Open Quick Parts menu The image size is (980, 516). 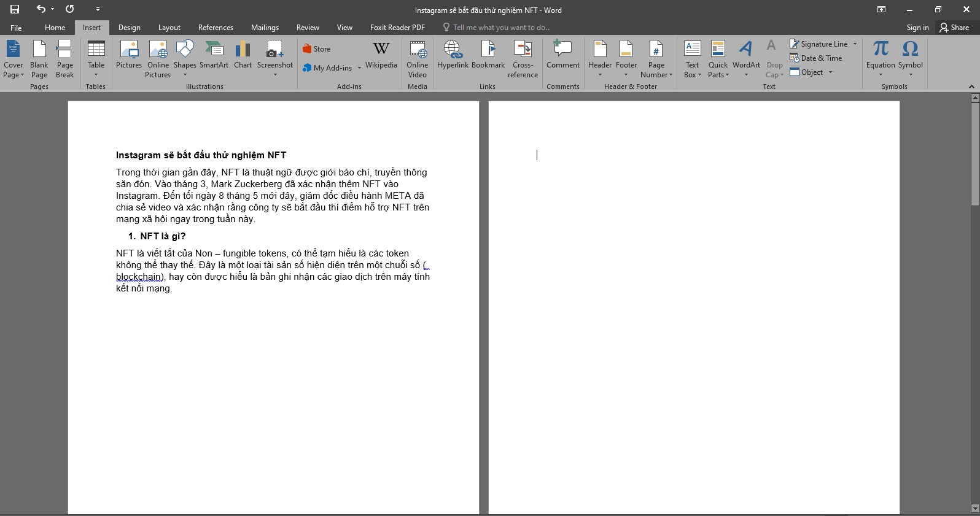(718, 60)
